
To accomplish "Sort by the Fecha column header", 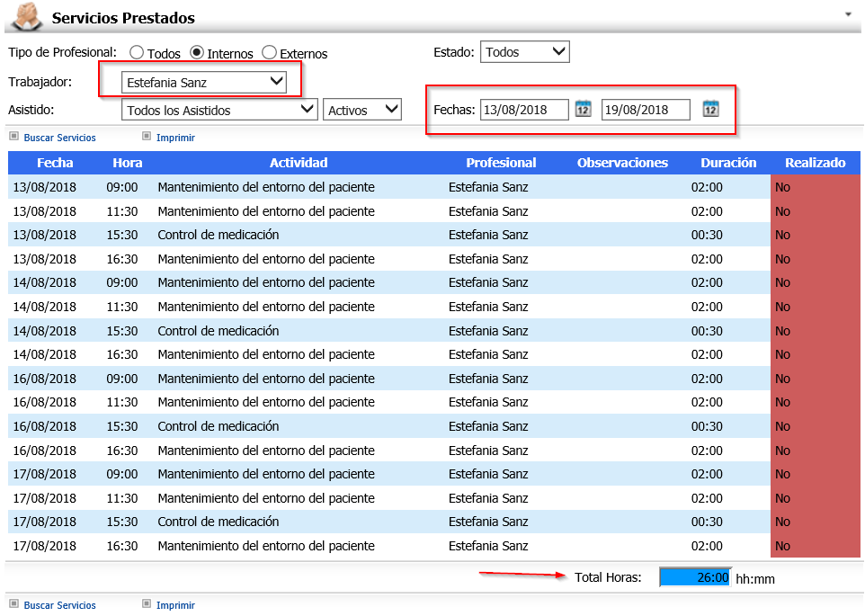I will [x=55, y=163].
